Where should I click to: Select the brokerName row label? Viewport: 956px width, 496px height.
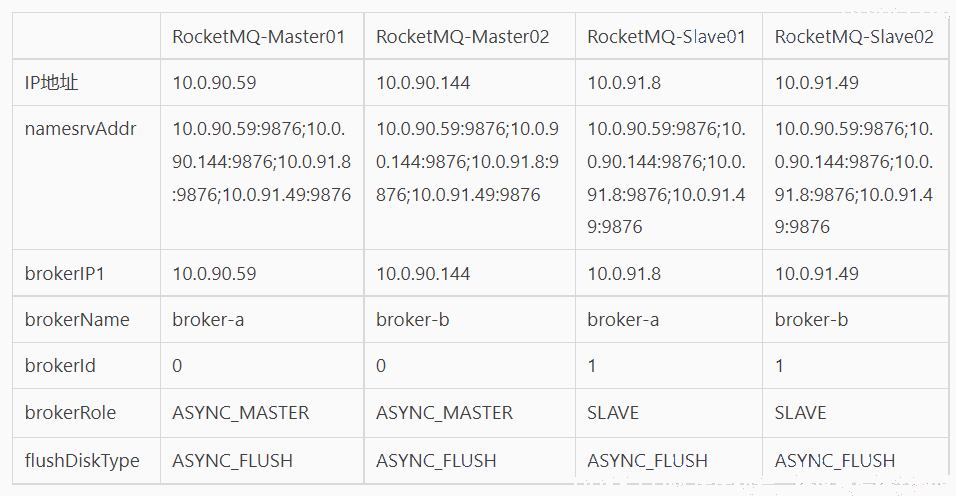coord(77,319)
